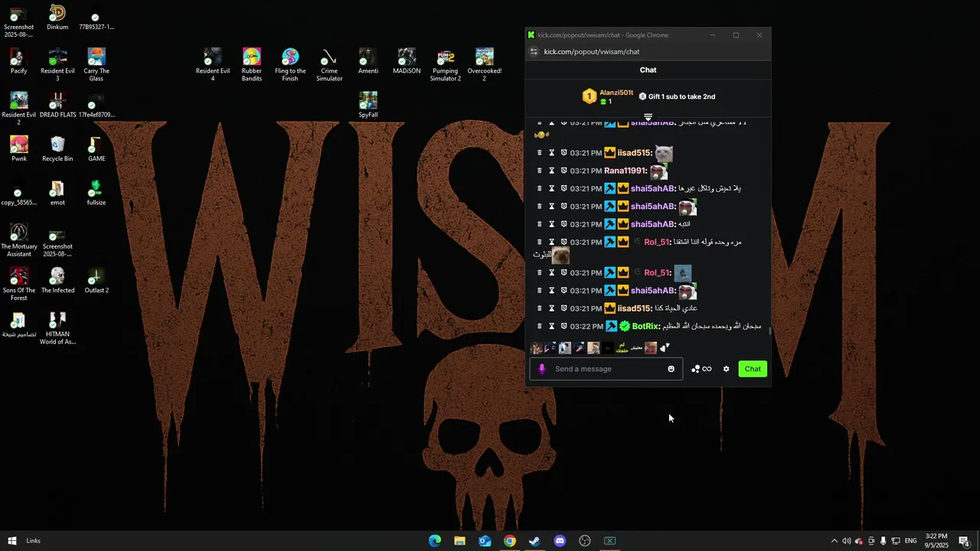This screenshot has width=980, height=551.
Task: Open Steam from the taskbar
Action: [534, 541]
